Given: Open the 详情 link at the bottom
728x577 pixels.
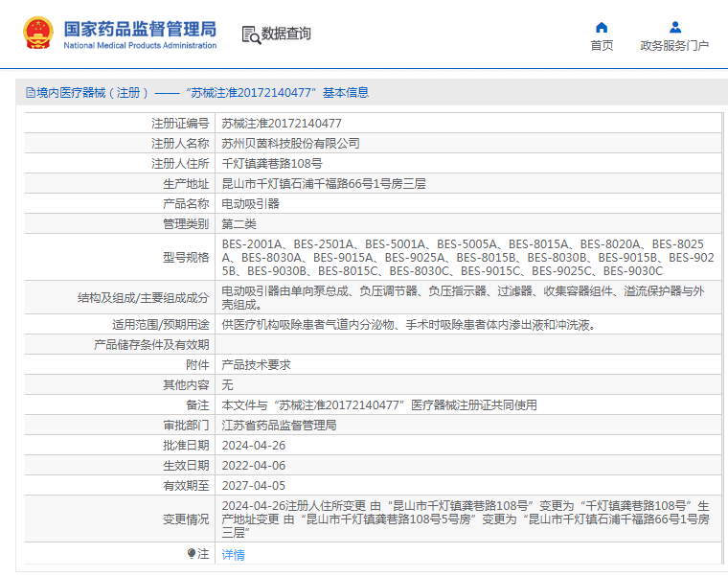Looking at the screenshot, I should (x=233, y=555).
